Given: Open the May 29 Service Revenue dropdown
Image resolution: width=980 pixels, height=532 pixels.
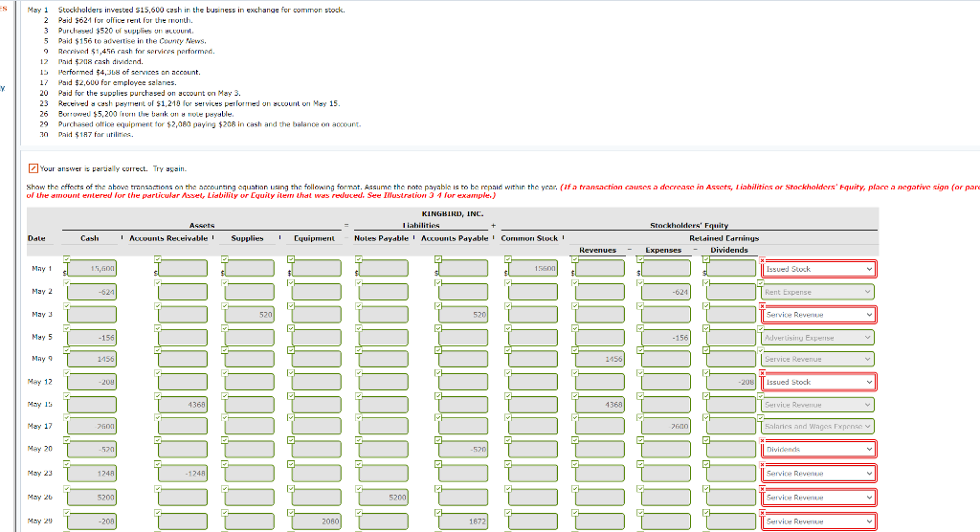Looking at the screenshot, I should (818, 521).
